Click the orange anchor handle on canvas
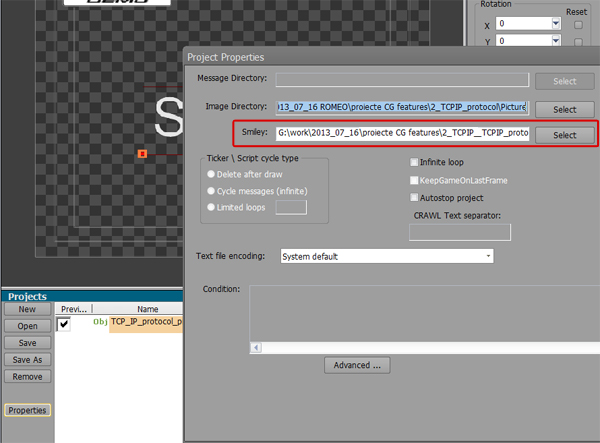Viewport: 600px width, 443px height. [142, 154]
